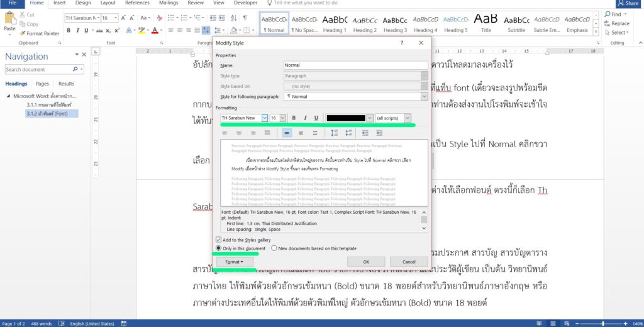644x327 pixels.
Task: Click the style Name text field
Action: coord(355,65)
